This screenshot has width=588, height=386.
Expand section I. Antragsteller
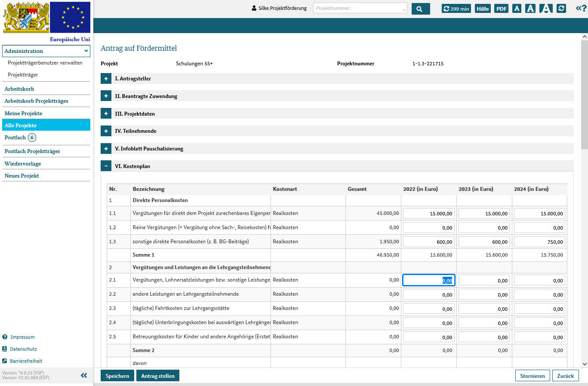(106, 79)
